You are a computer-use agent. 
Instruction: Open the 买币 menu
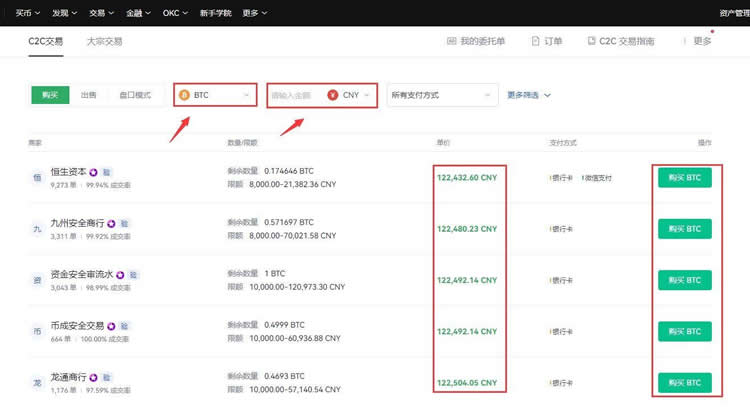point(27,13)
